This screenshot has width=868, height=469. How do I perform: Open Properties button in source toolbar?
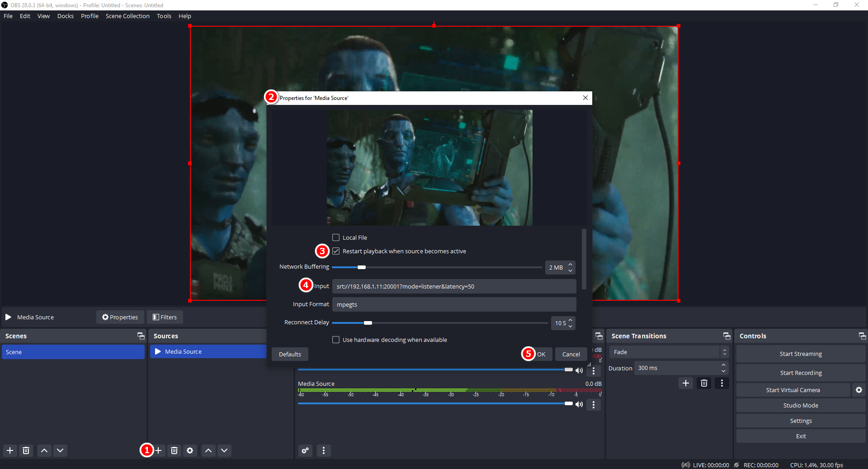(x=120, y=317)
